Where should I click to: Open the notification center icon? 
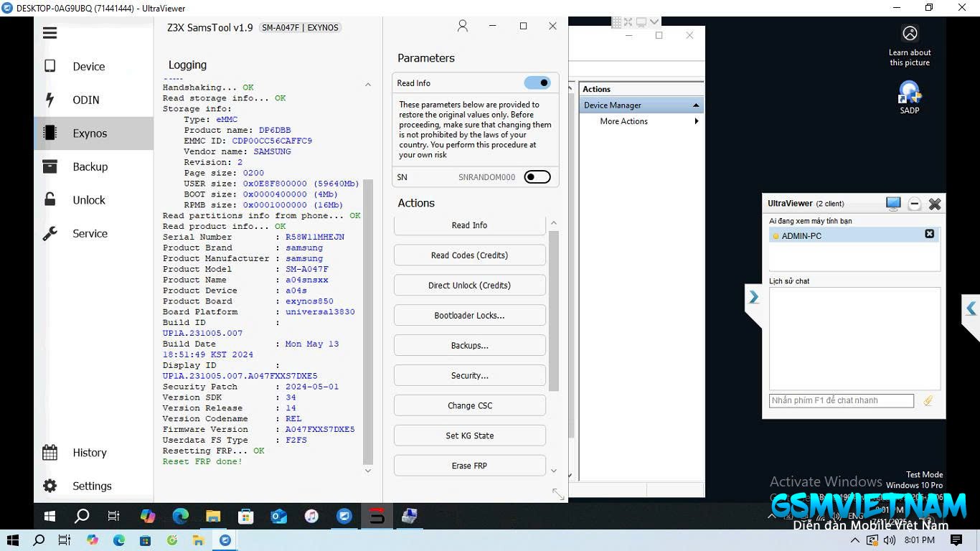956,540
